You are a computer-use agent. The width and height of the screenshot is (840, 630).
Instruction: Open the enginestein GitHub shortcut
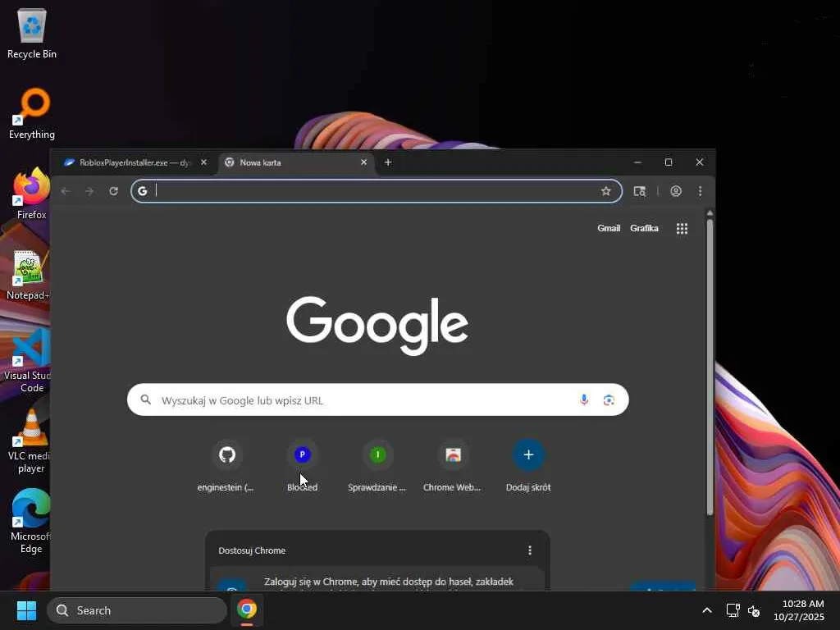coord(226,465)
